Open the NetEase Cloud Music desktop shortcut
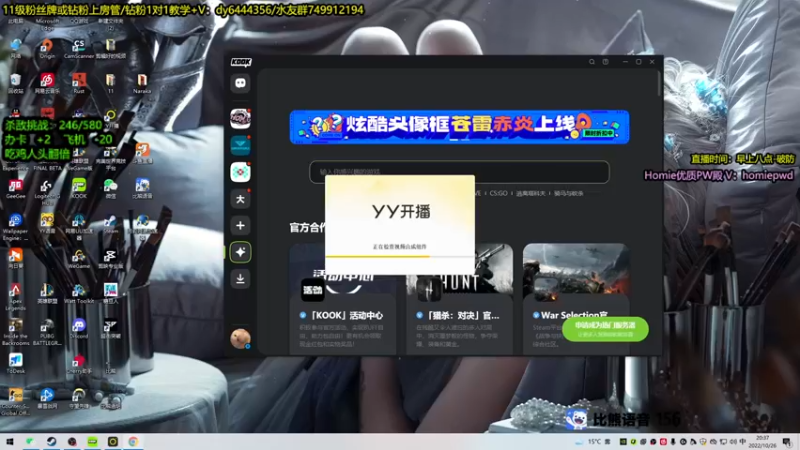This screenshot has width=800, height=450. click(x=47, y=83)
